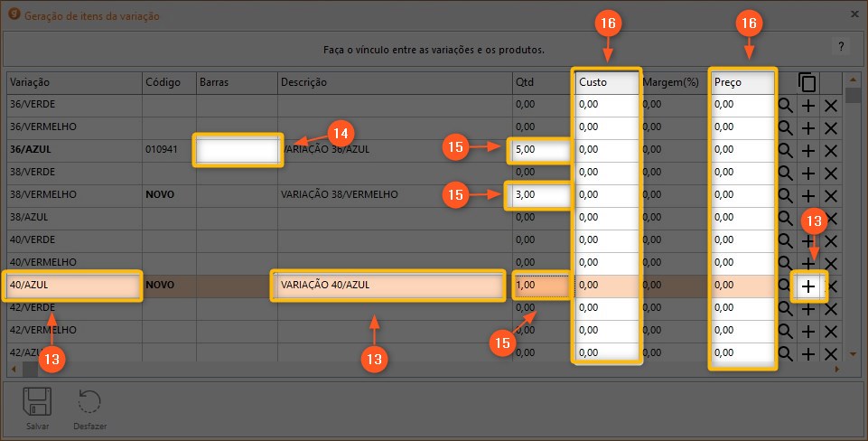Click the plus icon in the 38/VERMELHO row
Viewport: 868px width, 441px height.
(808, 195)
